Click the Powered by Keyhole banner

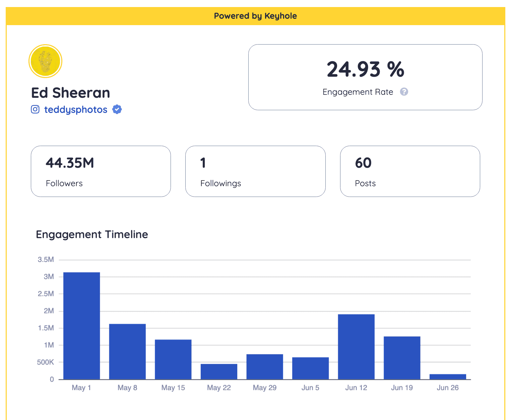point(255,15)
